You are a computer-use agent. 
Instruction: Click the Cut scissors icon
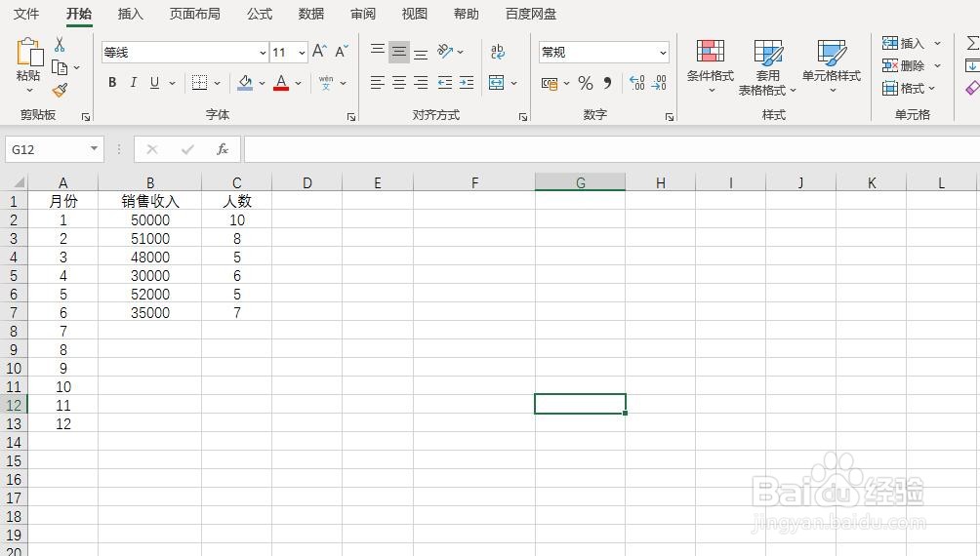click(60, 44)
